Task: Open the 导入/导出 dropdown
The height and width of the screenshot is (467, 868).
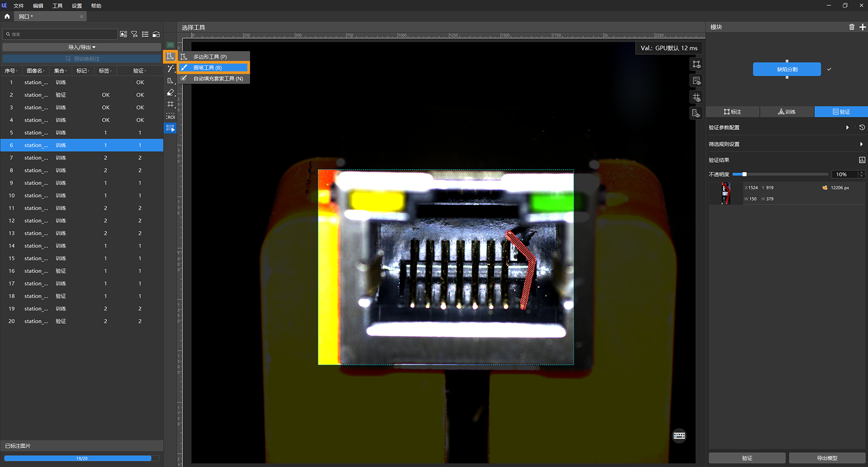Action: pos(81,47)
